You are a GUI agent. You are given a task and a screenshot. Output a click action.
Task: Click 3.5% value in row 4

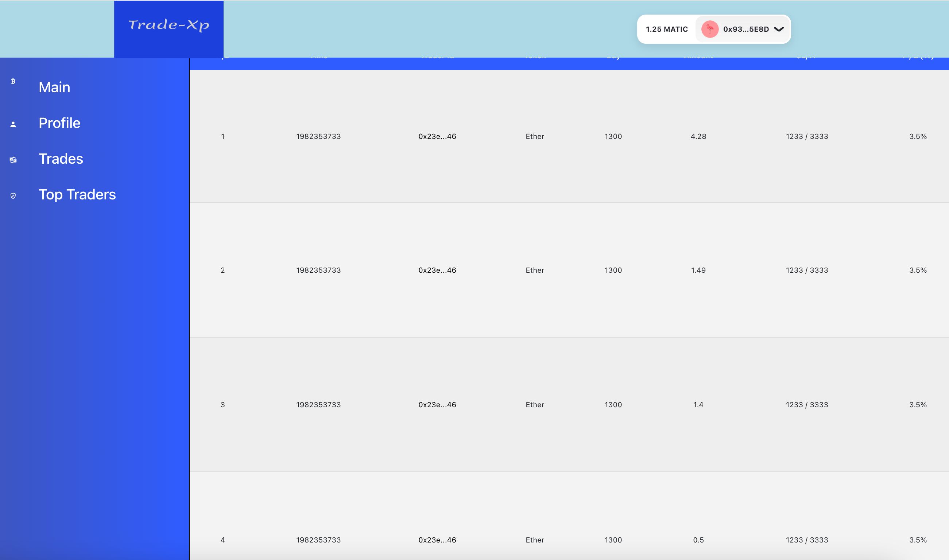pos(918,540)
